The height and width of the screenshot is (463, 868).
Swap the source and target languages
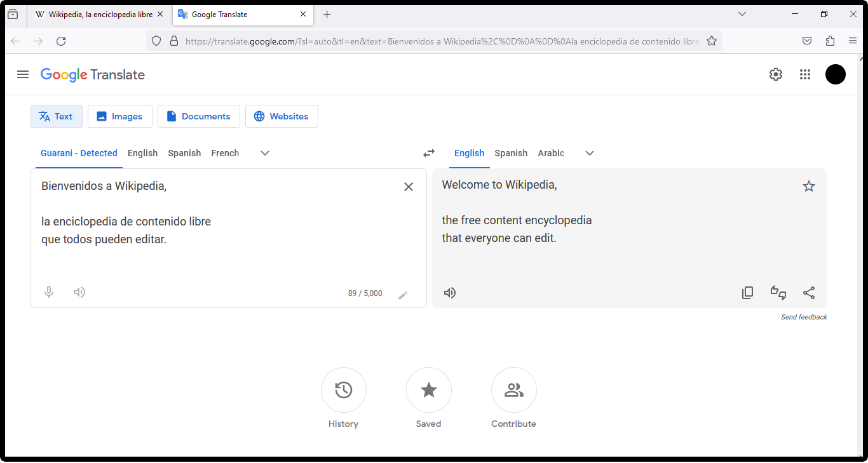(x=429, y=153)
